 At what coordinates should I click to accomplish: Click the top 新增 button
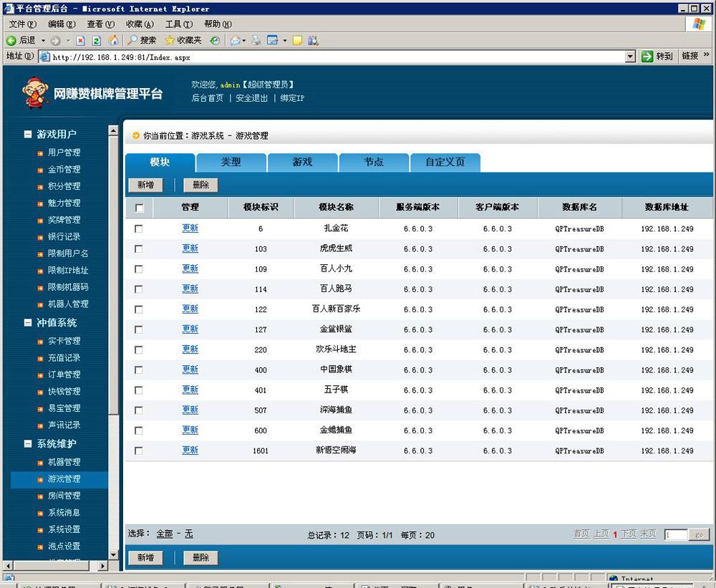145,185
